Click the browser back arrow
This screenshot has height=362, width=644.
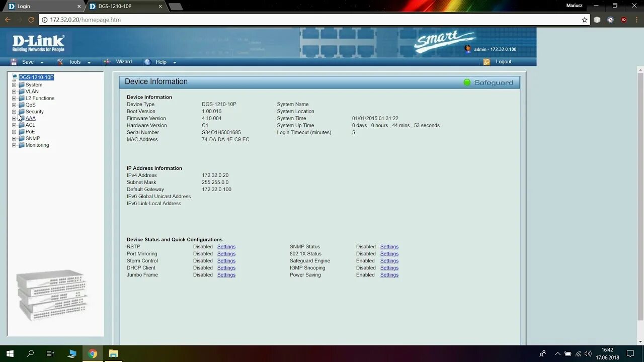pos(8,20)
